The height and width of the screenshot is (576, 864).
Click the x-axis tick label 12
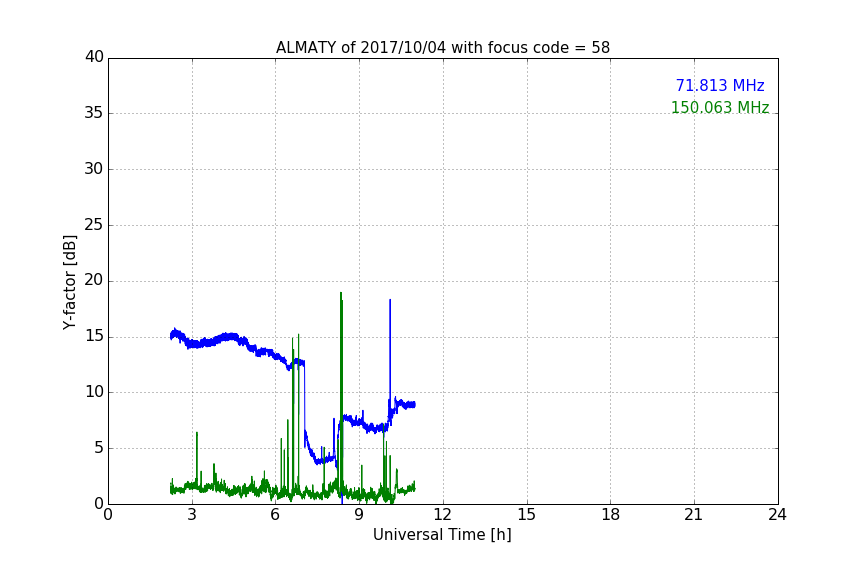443,515
